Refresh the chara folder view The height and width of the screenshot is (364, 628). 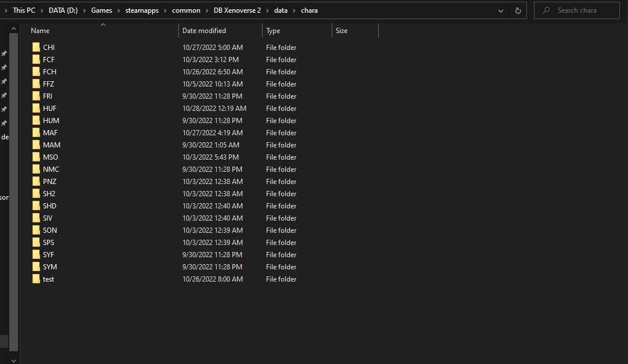click(518, 11)
